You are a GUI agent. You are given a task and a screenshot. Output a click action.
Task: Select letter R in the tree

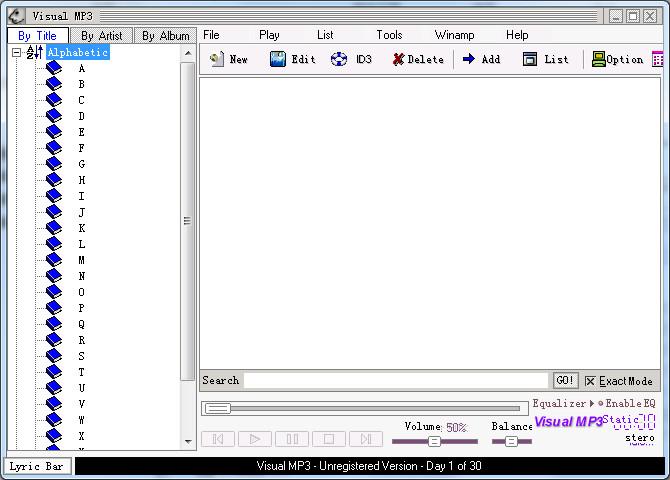pos(82,340)
